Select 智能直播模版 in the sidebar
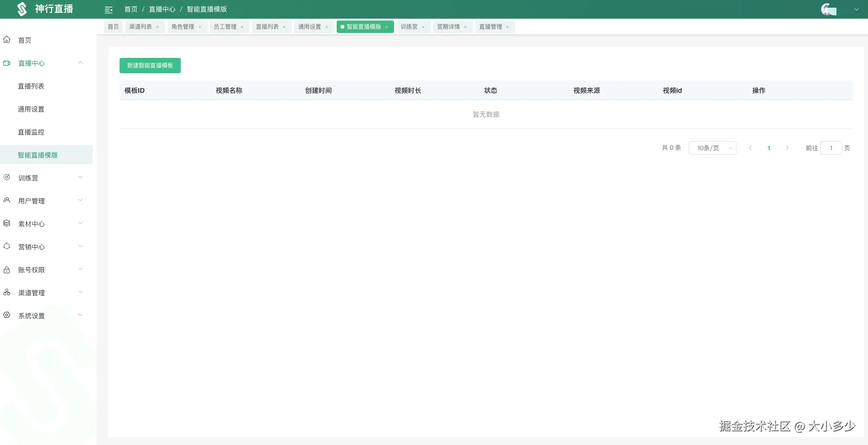The image size is (868, 445). point(46,155)
